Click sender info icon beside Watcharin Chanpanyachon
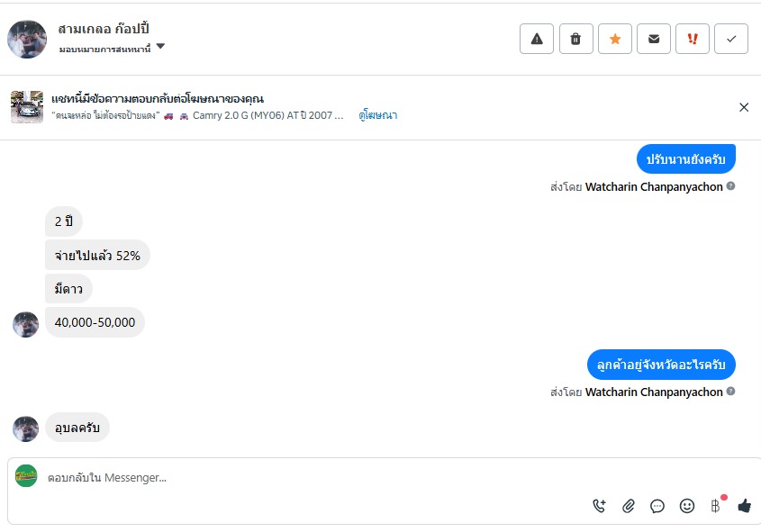The width and height of the screenshot is (761, 532). click(x=730, y=186)
